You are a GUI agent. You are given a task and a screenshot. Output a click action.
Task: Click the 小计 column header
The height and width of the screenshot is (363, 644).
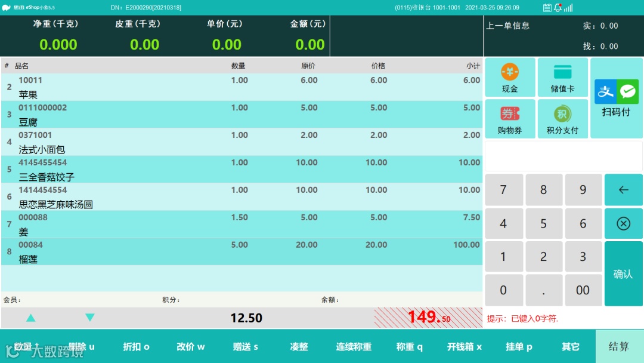(x=473, y=66)
